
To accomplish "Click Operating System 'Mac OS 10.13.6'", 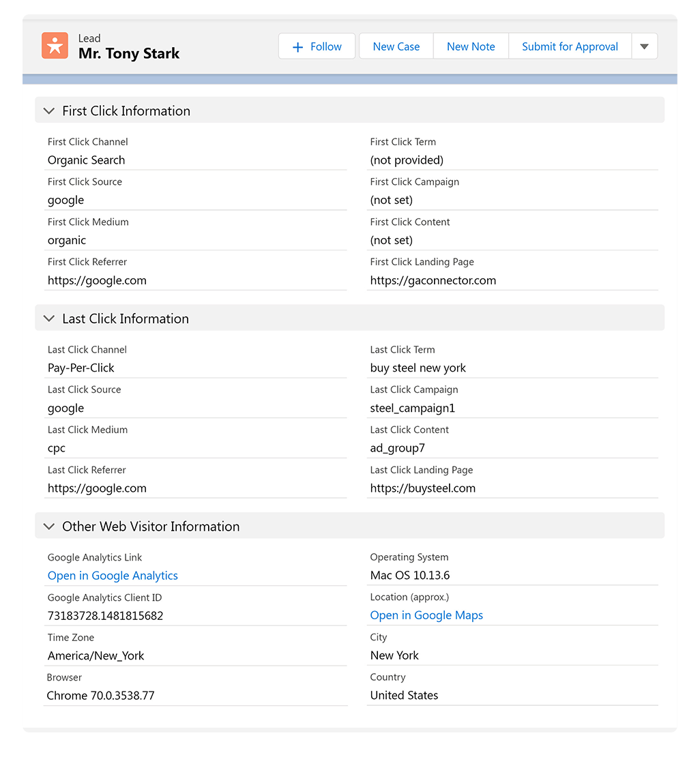I will point(409,576).
